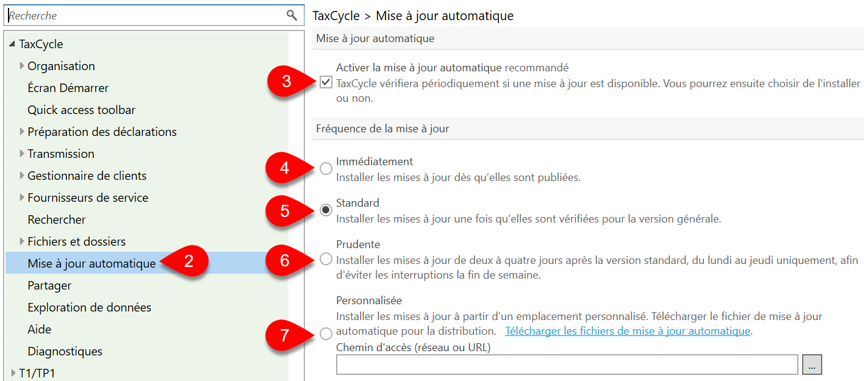Select the Personnalisée update option
Viewport: 868px width, 381px height.
[326, 333]
